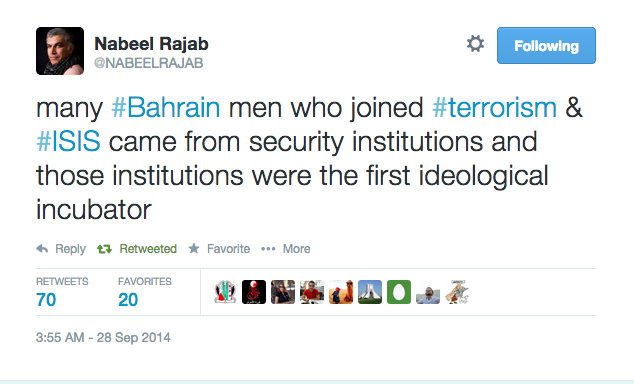Follow the #ISIS hashtag link
Image resolution: width=634 pixels, height=384 pixels.
click(68, 141)
